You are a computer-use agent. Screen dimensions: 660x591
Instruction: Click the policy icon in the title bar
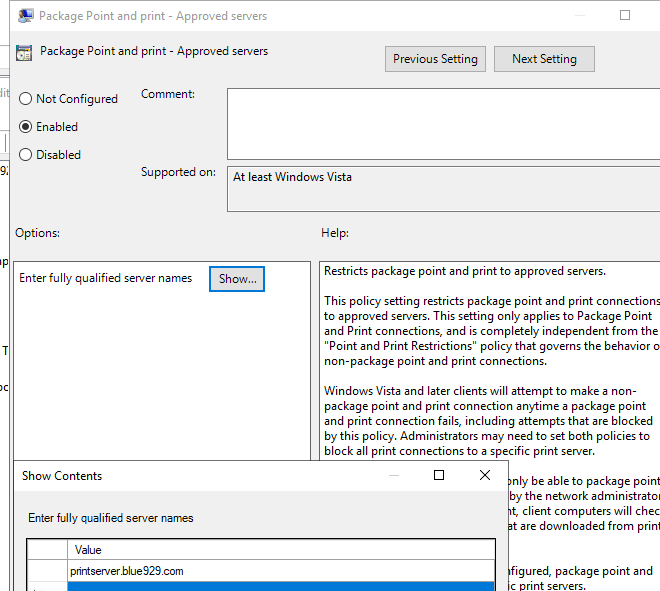[21, 16]
